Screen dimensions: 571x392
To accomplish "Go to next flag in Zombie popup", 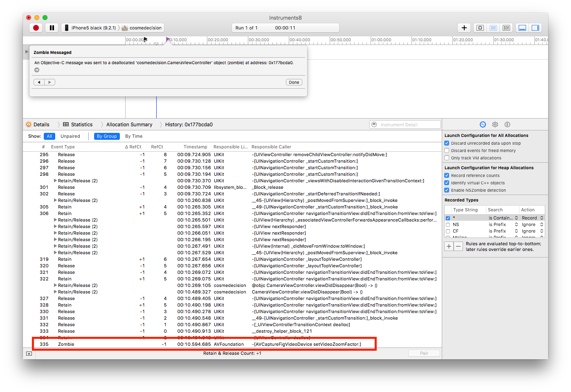I will click(x=49, y=82).
